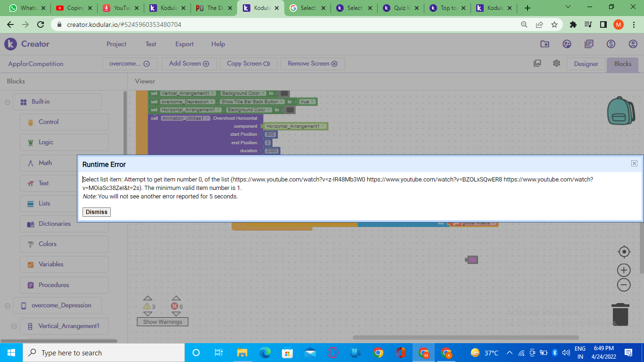Open overcome_Depression component dropdown in set block
The height and width of the screenshot is (362, 644).
[x=188, y=102]
